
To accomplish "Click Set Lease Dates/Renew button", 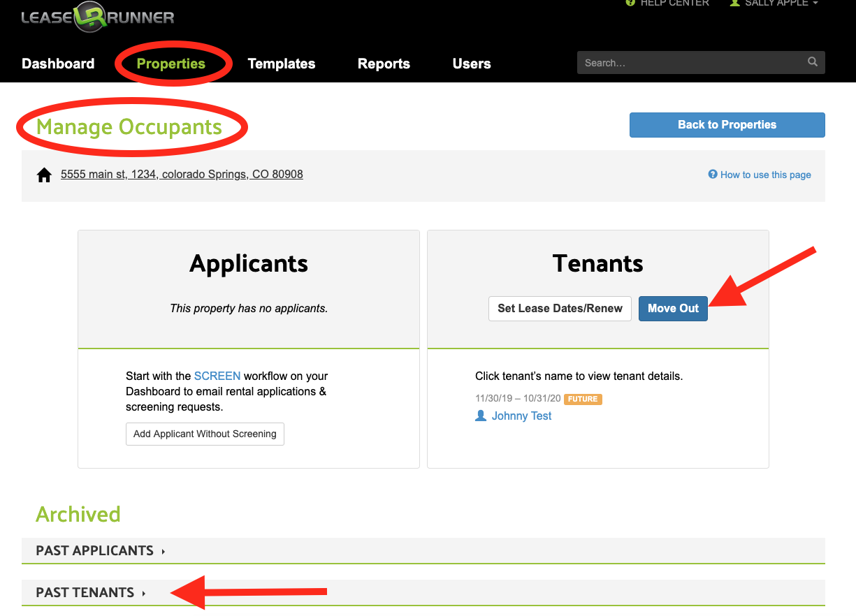I will click(x=560, y=309).
